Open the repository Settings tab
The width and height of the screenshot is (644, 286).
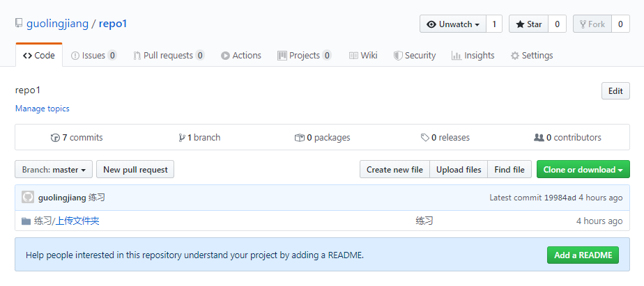(532, 56)
